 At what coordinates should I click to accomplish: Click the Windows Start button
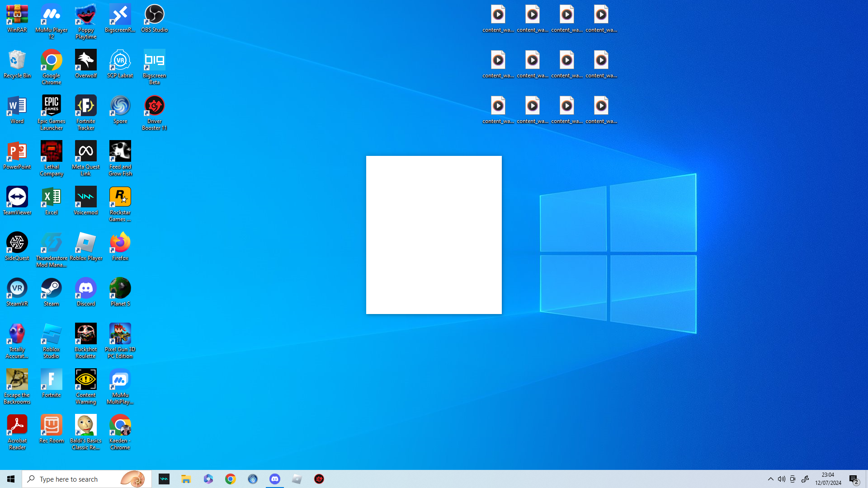coord(11,479)
